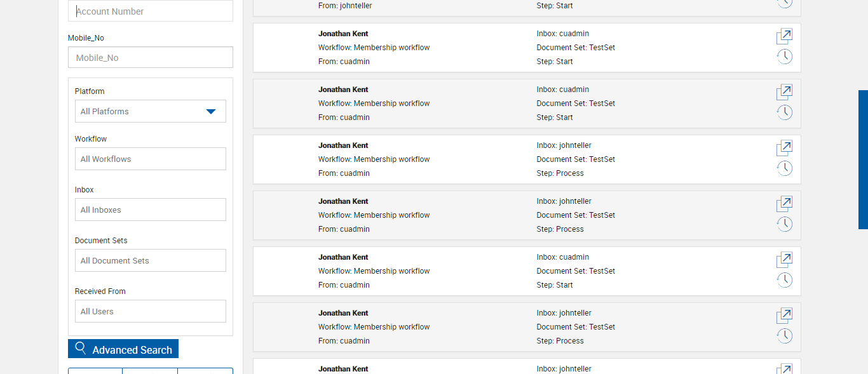Select the All Workflows filter field

tap(150, 159)
